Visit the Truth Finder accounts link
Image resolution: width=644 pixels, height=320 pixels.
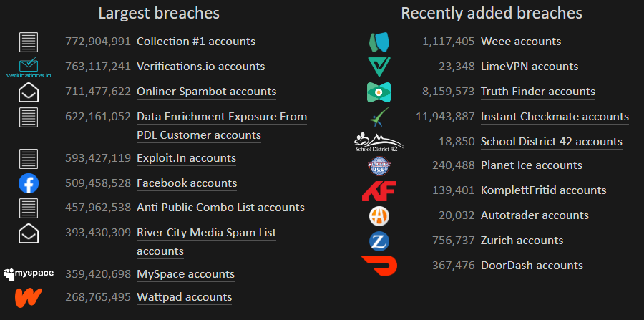coord(537,92)
